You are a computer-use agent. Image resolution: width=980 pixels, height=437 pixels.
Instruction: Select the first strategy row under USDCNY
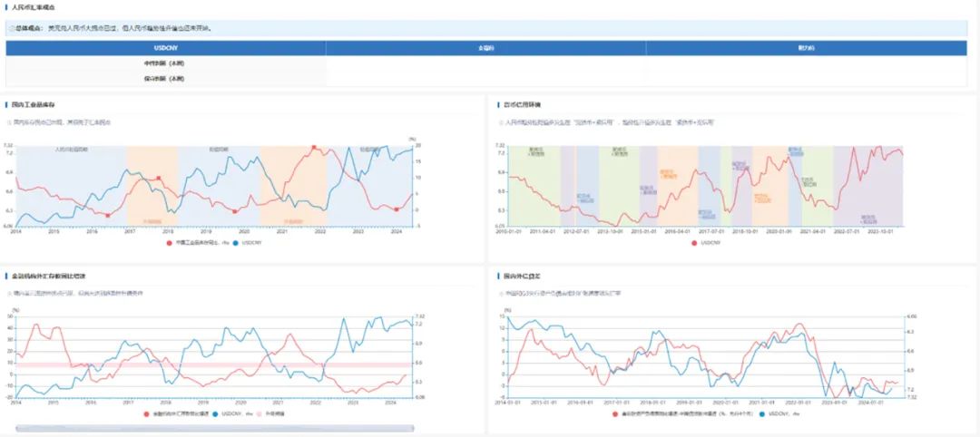click(486, 63)
